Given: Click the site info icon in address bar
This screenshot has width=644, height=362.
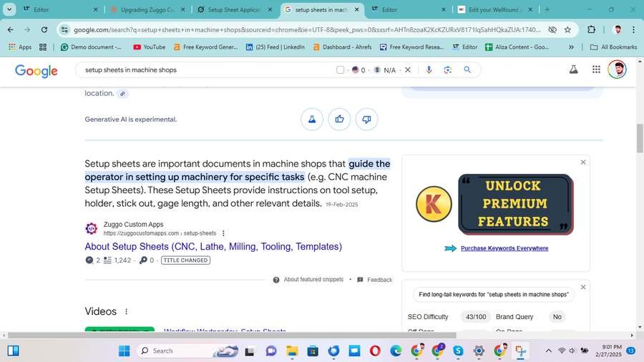Looking at the screenshot, I should point(64,29).
